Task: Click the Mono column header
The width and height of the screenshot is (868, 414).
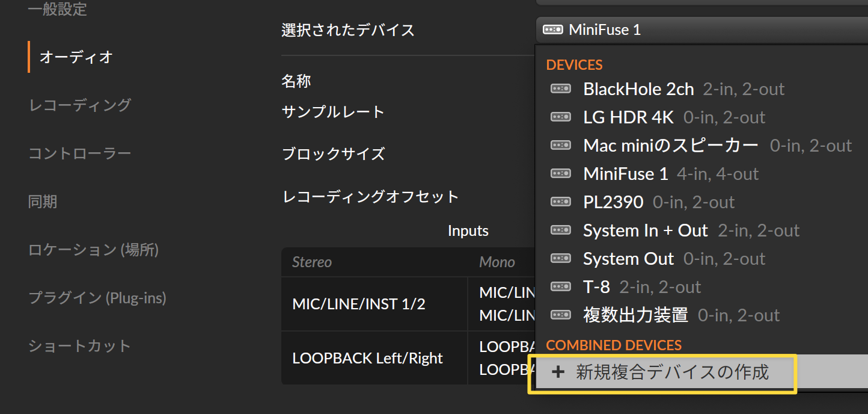Action: click(x=497, y=262)
